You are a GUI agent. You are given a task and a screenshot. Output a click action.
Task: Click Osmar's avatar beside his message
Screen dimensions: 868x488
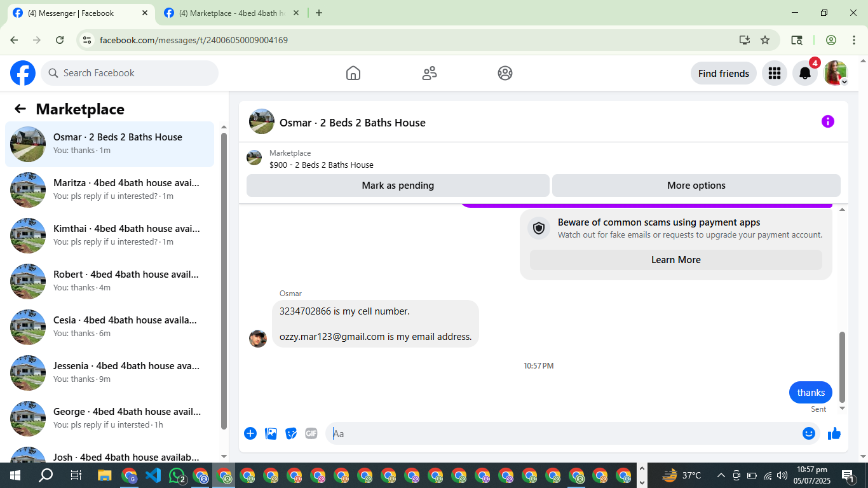tap(258, 339)
